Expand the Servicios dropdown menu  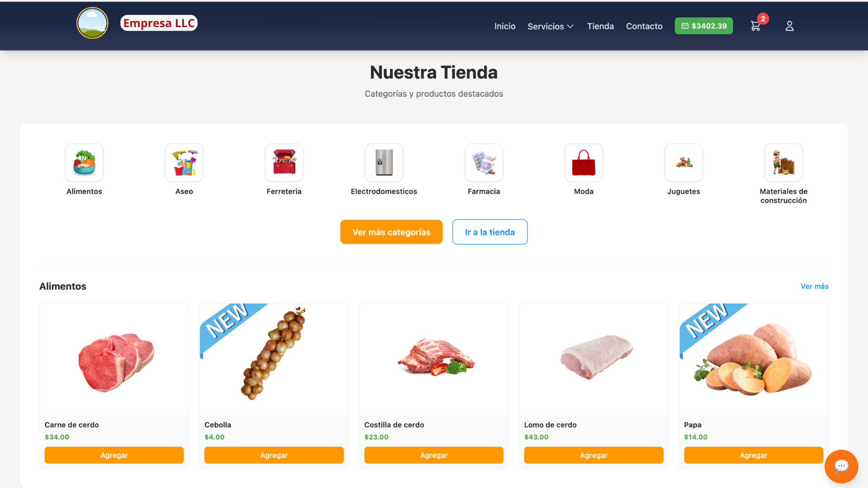coord(551,26)
